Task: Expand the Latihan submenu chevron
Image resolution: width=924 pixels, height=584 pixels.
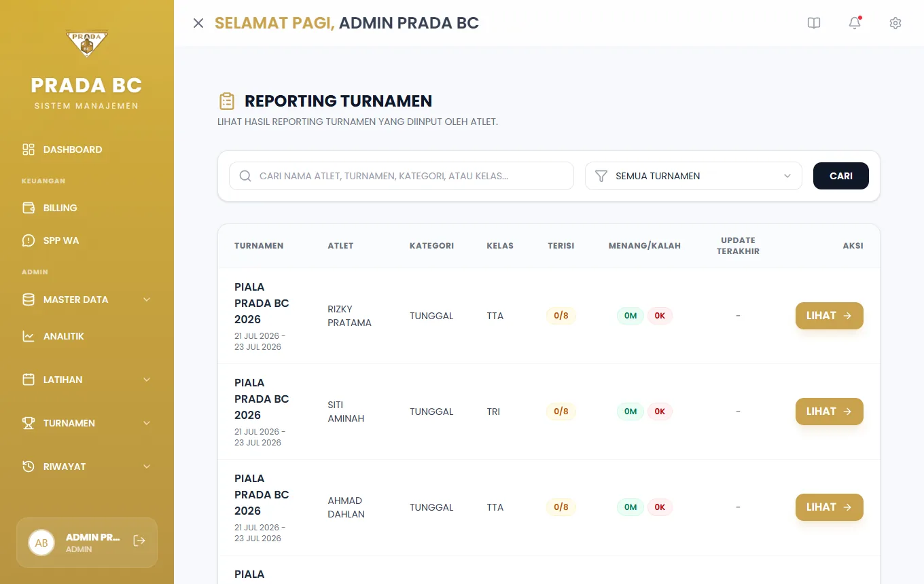Action: coord(147,380)
